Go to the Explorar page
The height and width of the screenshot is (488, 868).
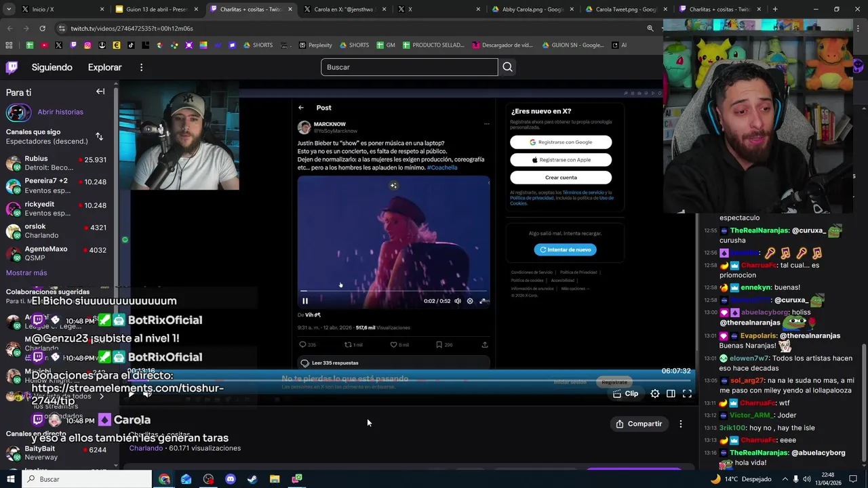pos(104,67)
